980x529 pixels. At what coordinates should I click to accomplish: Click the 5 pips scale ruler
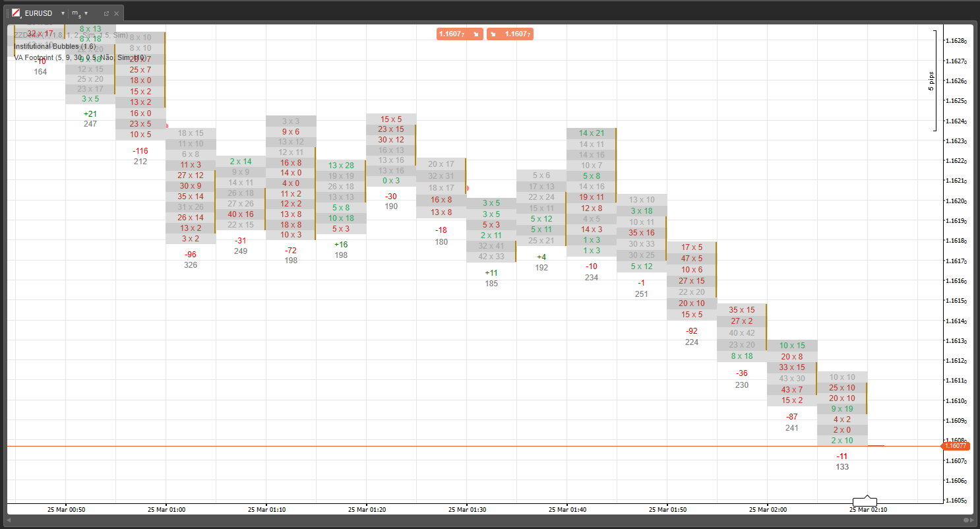pyautogui.click(x=934, y=80)
